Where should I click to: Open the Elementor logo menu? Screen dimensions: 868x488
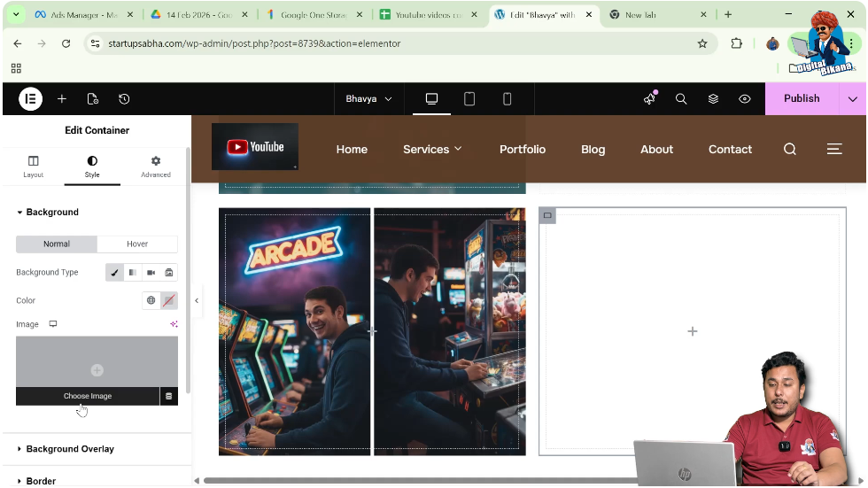(31, 99)
